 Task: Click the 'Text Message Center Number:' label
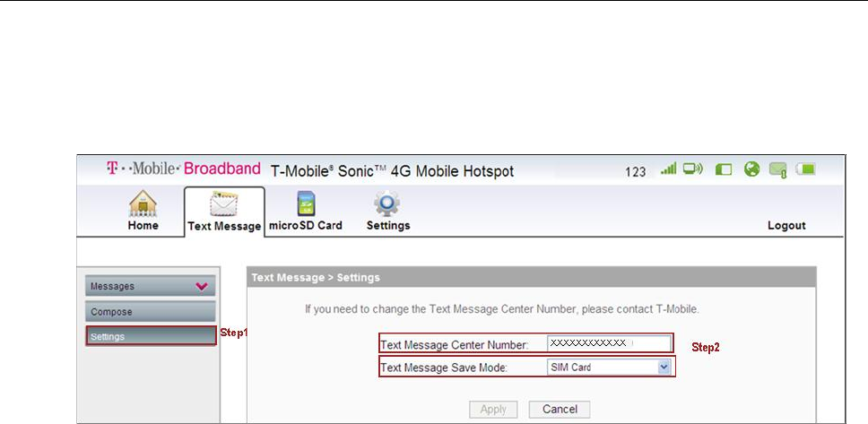click(455, 345)
